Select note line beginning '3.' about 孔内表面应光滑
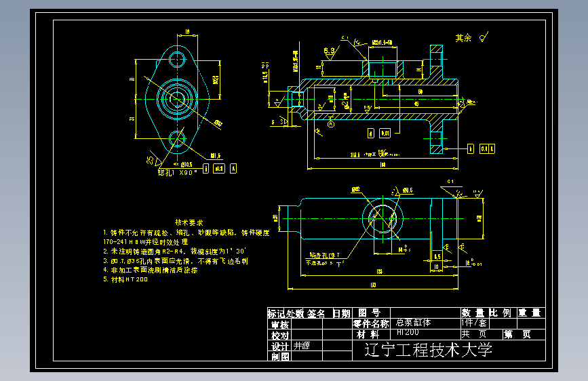The image size is (588, 381). pyautogui.click(x=176, y=260)
